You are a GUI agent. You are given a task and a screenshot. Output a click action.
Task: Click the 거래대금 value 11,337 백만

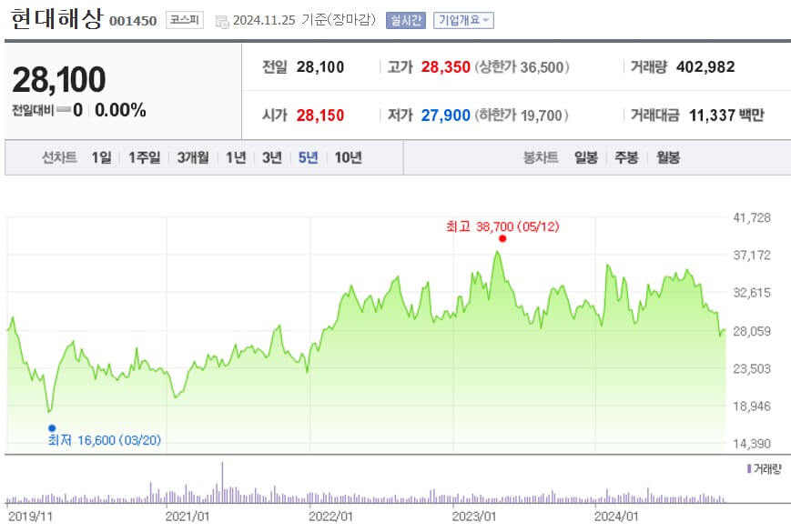pyautogui.click(x=726, y=115)
